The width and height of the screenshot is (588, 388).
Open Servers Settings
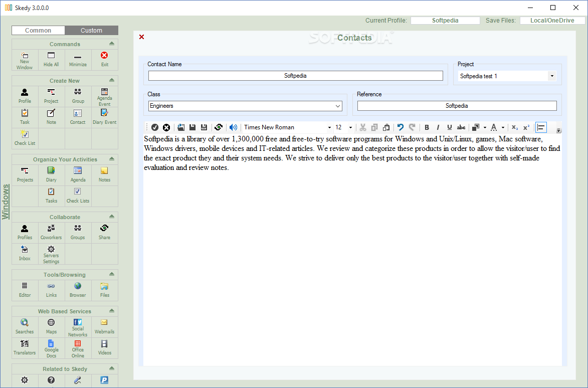[51, 254]
